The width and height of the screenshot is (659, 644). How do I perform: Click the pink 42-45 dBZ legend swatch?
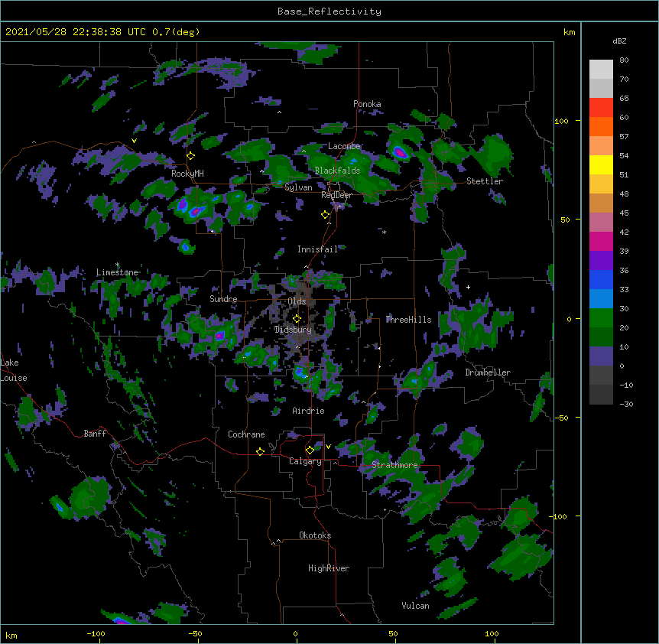pyautogui.click(x=601, y=223)
